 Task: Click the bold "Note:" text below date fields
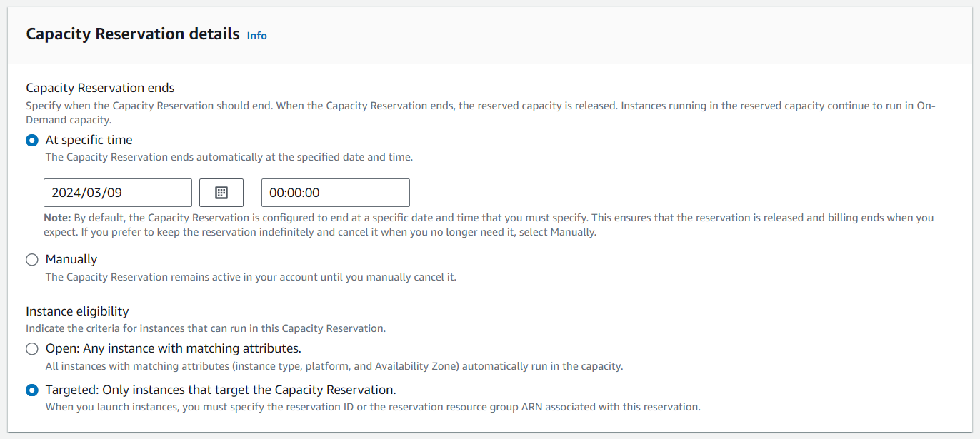(57, 218)
